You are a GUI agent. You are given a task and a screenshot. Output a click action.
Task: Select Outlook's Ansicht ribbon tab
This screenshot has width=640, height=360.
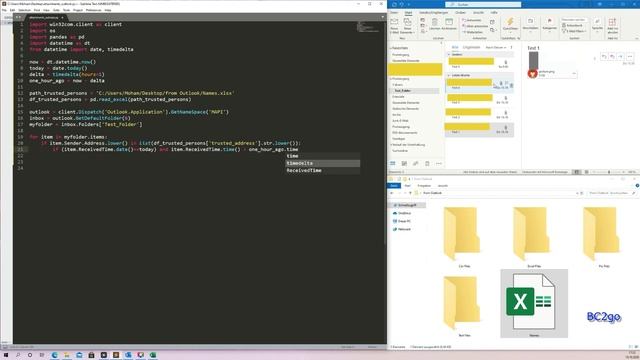click(478, 13)
